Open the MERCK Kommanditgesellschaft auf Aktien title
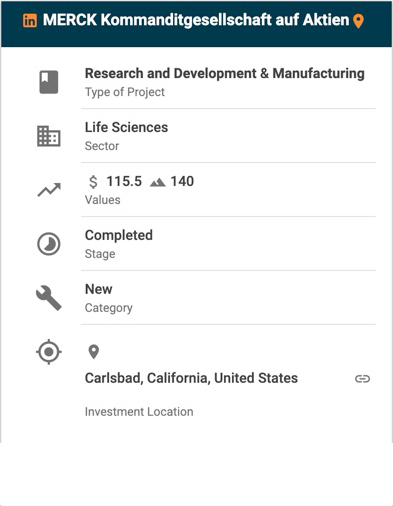Image resolution: width=393 pixels, height=506 pixels. click(196, 20)
